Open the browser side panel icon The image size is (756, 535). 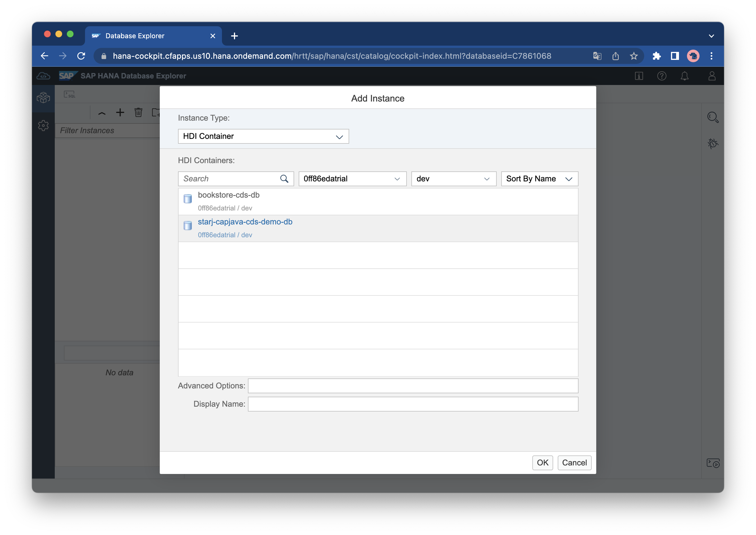[x=675, y=56]
